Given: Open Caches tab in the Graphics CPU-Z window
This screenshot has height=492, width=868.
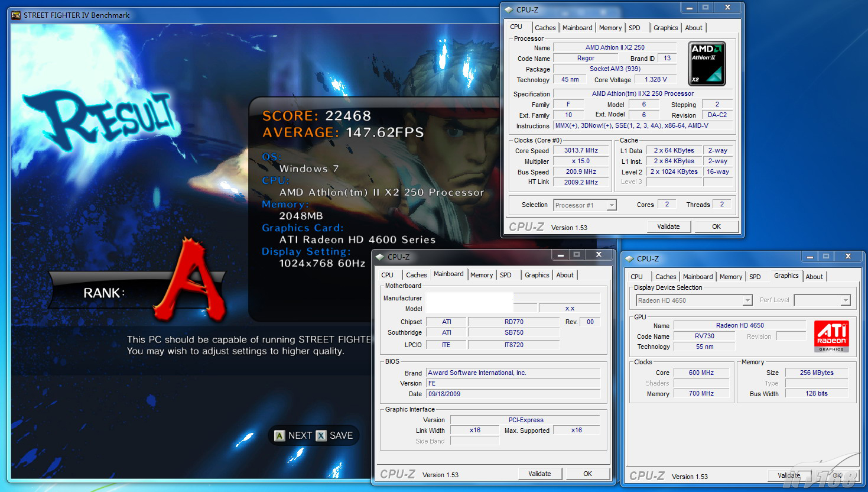Looking at the screenshot, I should point(665,277).
